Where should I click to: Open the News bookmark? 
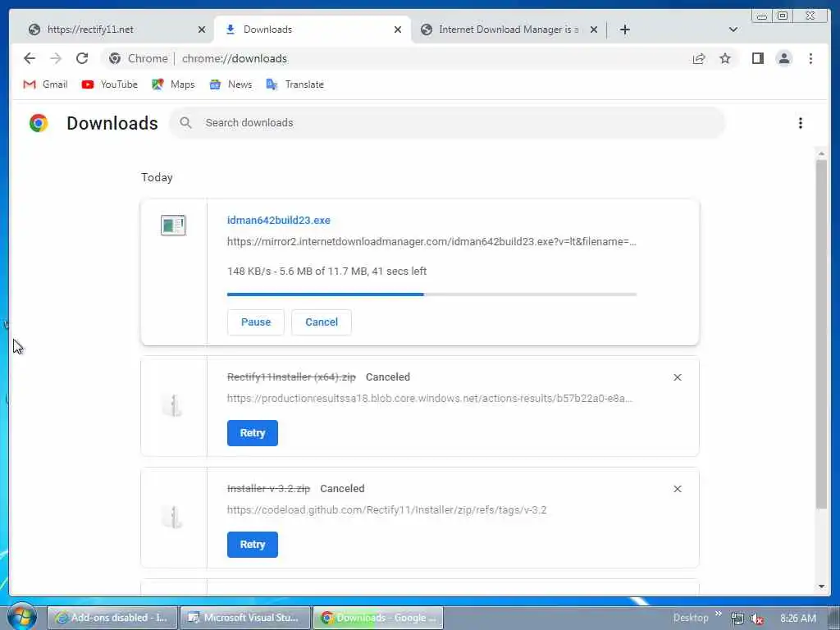(231, 84)
